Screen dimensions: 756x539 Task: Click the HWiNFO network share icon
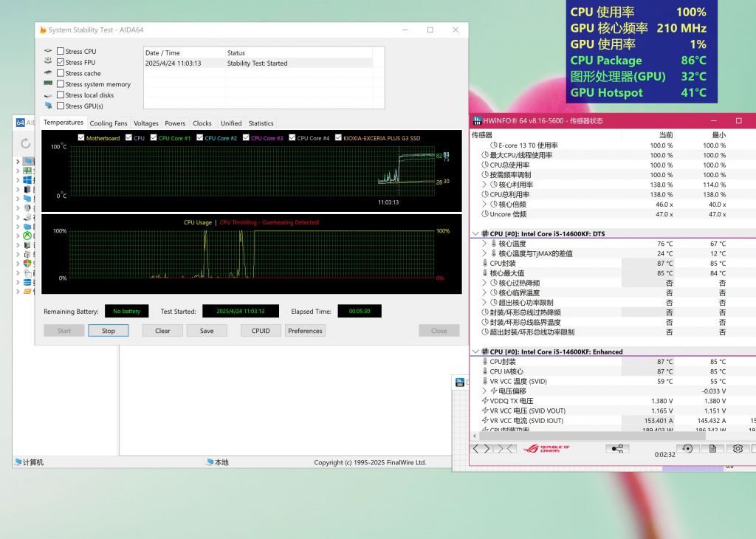point(617,448)
